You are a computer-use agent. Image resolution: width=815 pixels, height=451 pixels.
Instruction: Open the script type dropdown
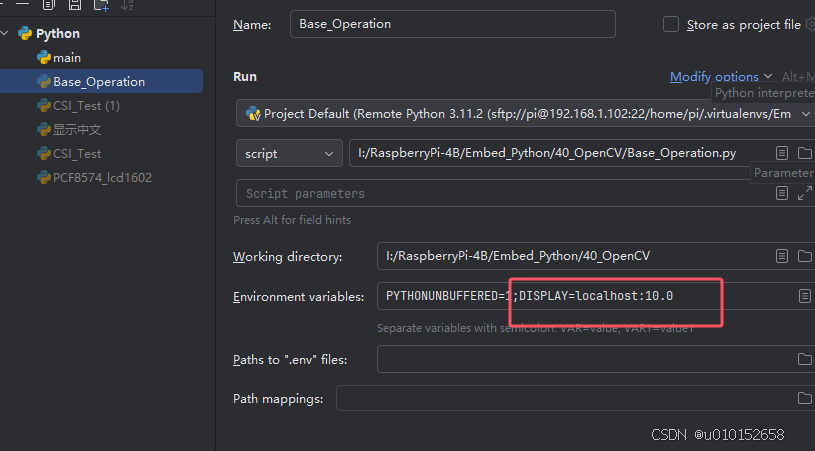coord(289,153)
